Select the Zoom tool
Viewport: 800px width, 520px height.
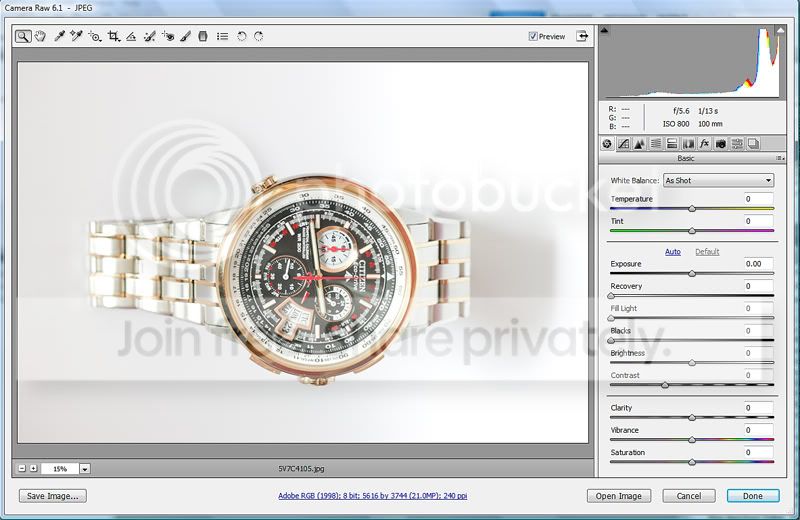(22, 36)
